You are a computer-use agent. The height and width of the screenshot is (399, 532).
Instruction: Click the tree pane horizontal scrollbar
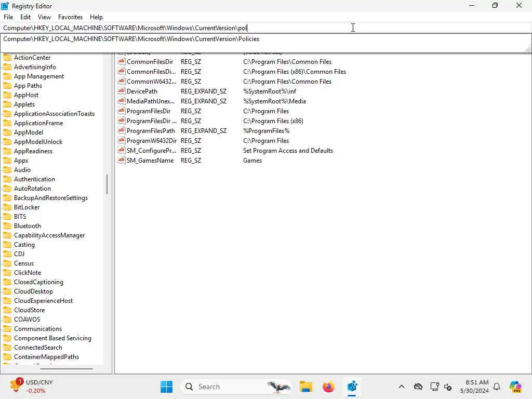(66, 368)
